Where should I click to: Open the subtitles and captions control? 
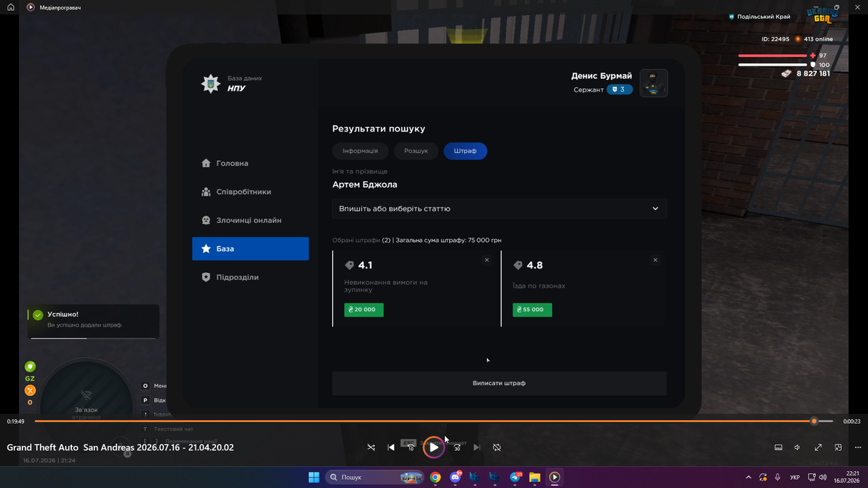tap(778, 447)
